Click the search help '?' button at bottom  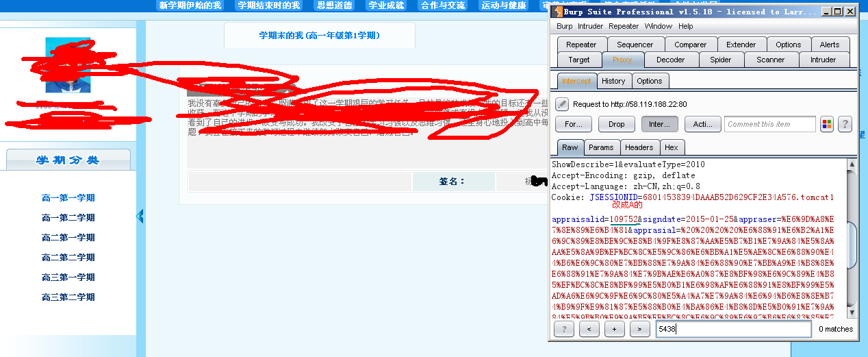coord(564,329)
